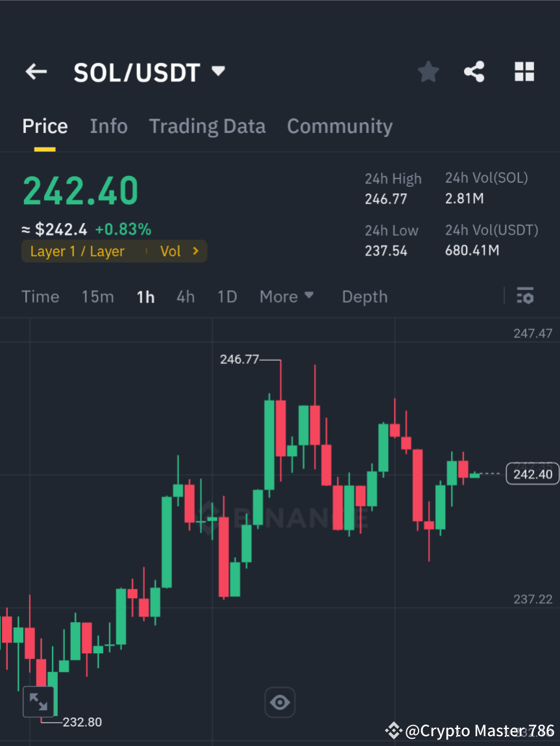Screen dimensions: 560x746
Task: Toggle chart visibility with the eye icon
Action: 279,702
